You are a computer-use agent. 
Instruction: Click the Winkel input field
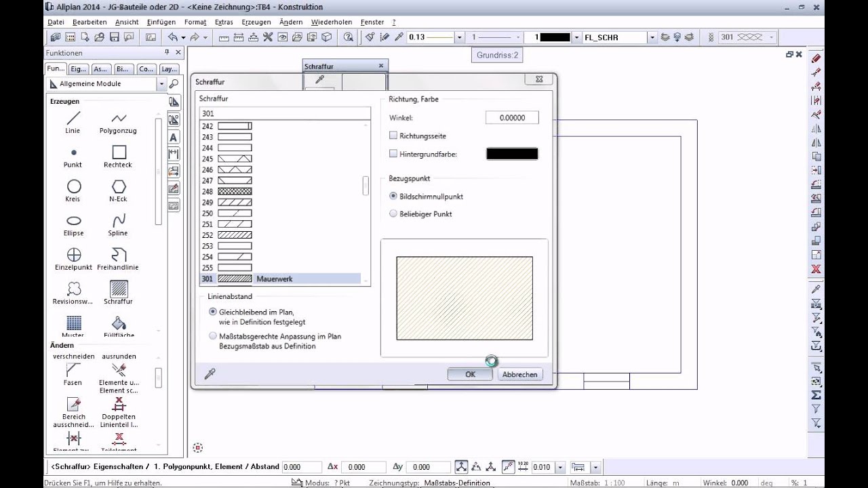(512, 117)
